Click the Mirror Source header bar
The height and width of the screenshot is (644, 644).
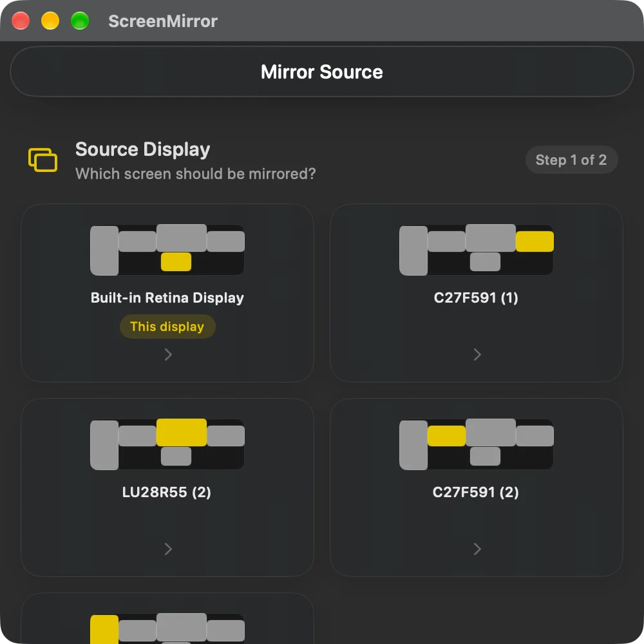click(x=322, y=72)
